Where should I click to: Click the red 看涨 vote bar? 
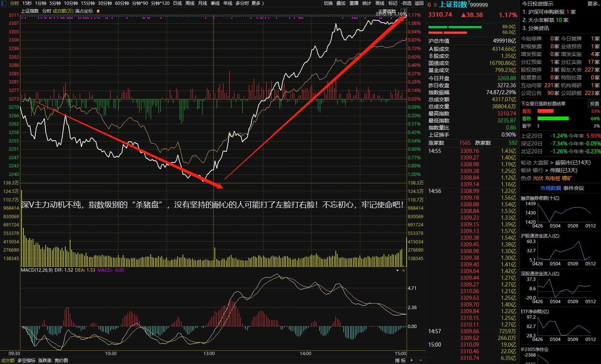[x=545, y=111]
